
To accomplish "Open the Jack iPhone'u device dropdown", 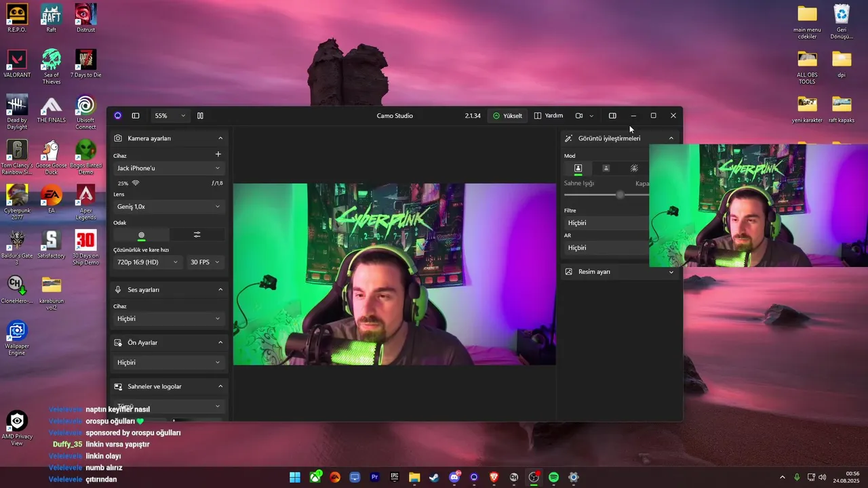I will pos(169,168).
